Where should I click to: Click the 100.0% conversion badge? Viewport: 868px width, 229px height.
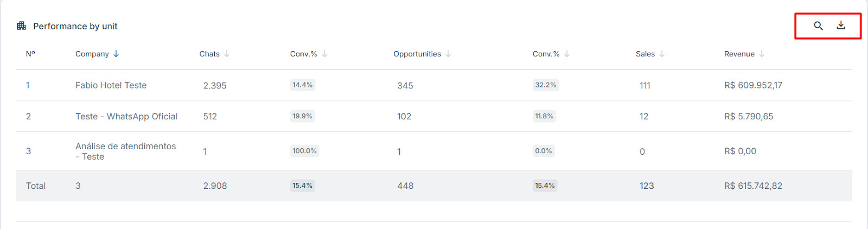pos(305,151)
